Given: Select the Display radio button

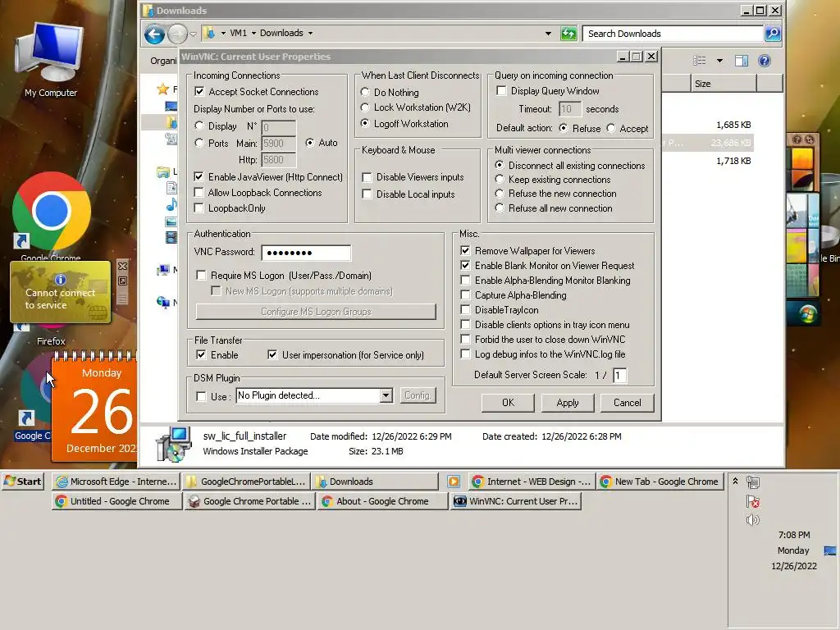Looking at the screenshot, I should 199,126.
